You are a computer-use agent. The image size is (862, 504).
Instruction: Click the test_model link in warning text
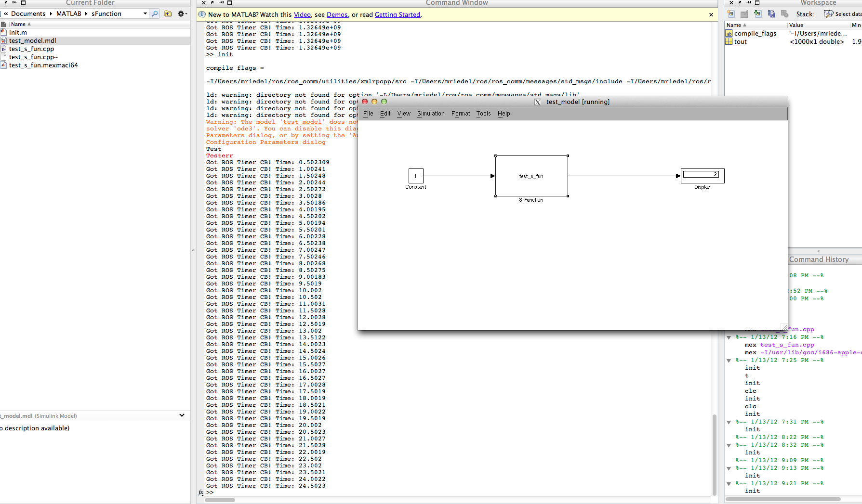click(x=302, y=122)
